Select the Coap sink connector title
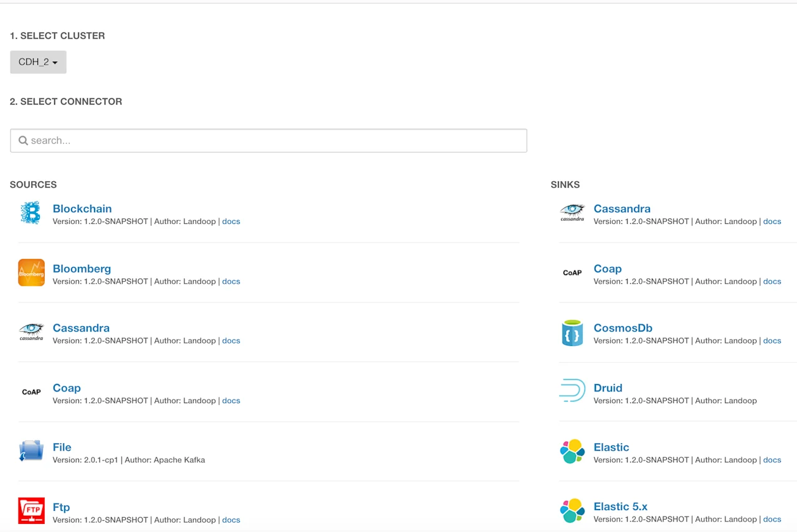This screenshot has height=532, width=797. [x=608, y=269]
